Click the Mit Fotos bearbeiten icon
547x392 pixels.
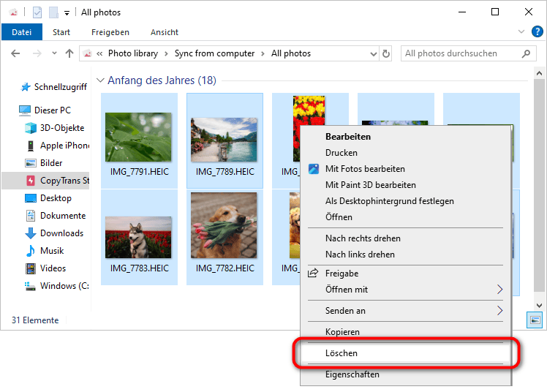314,169
